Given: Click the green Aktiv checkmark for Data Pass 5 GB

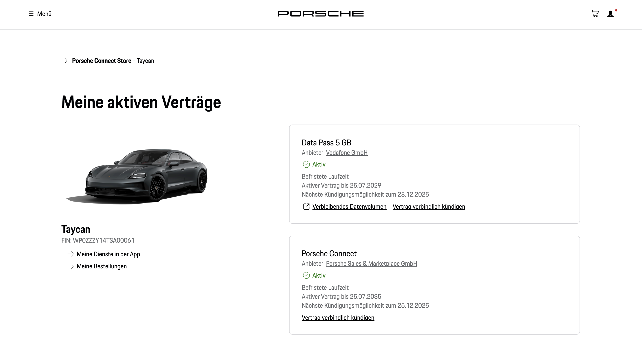Looking at the screenshot, I should [x=306, y=164].
